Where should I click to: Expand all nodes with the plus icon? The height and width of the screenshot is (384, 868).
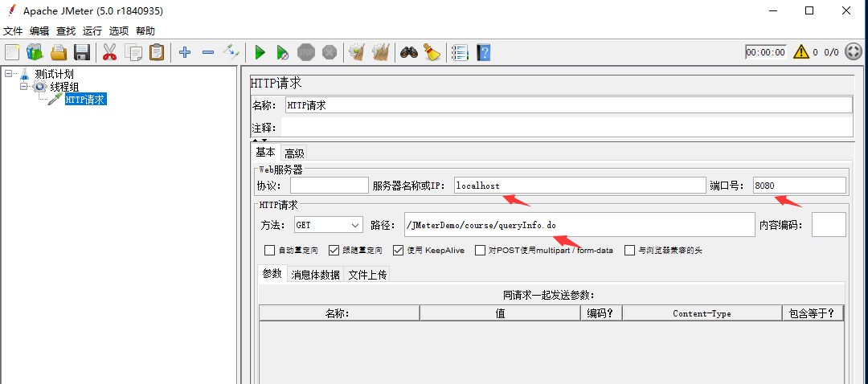point(185,52)
